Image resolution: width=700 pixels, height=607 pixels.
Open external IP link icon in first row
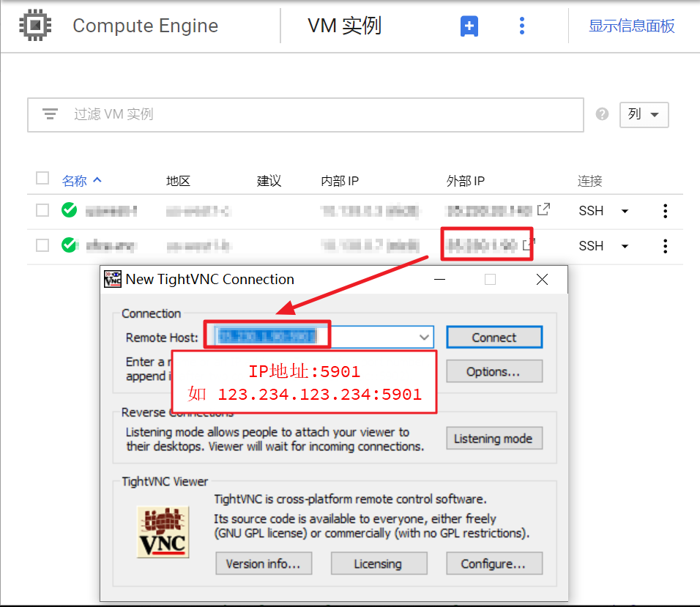pyautogui.click(x=543, y=210)
